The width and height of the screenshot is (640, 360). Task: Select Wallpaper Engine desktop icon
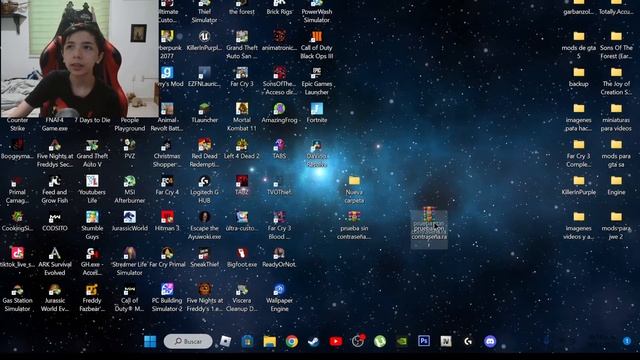(279, 297)
